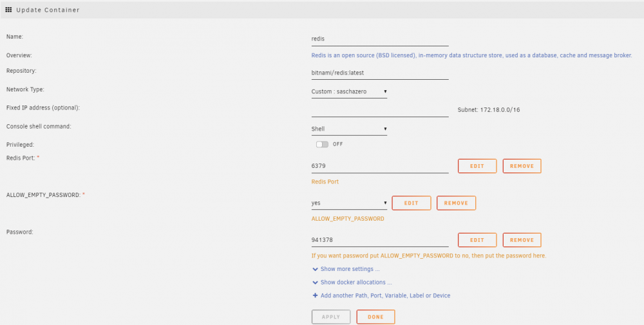644x325 pixels.
Task: Toggle the Privileged switch
Action: [x=322, y=144]
